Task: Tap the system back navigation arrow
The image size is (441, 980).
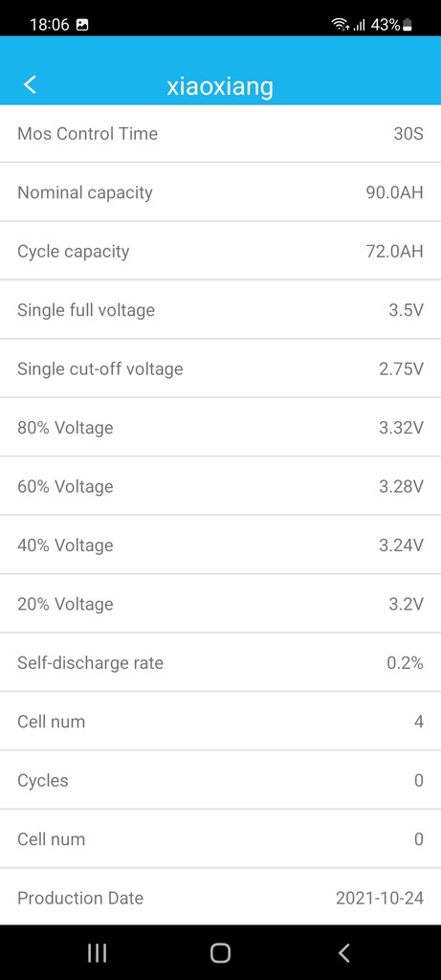Action: tap(343, 952)
